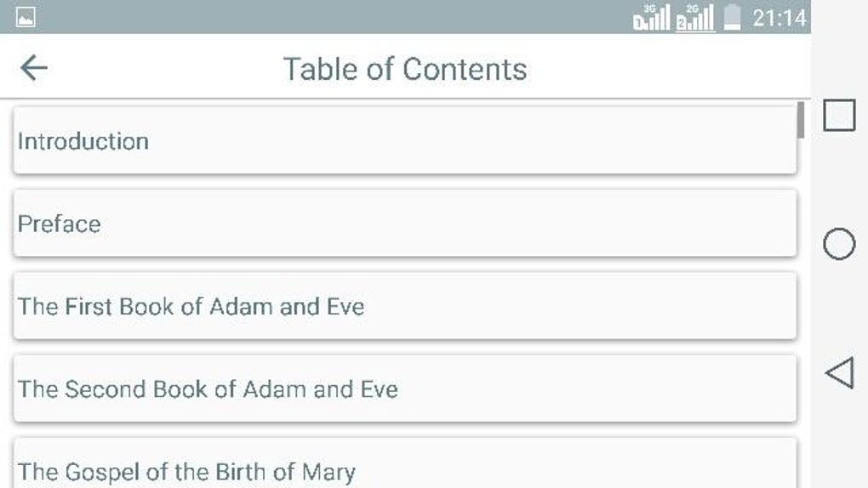The width and height of the screenshot is (868, 488).
Task: Select The Second Book of Adam and Eve
Action: pos(405,389)
